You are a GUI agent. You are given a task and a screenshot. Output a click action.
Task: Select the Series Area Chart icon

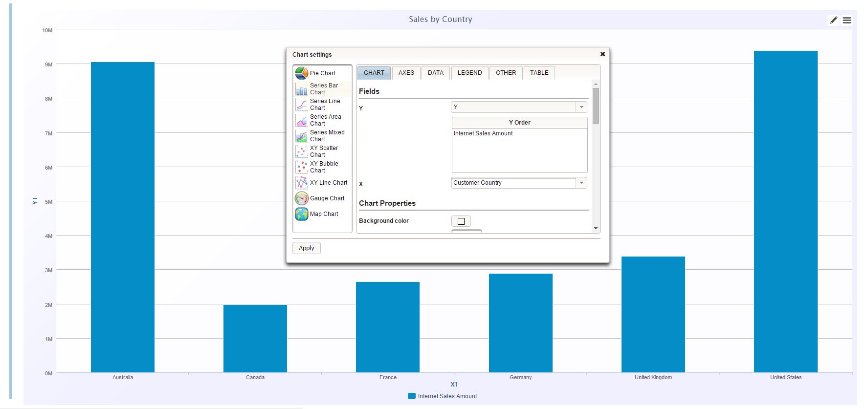[302, 120]
